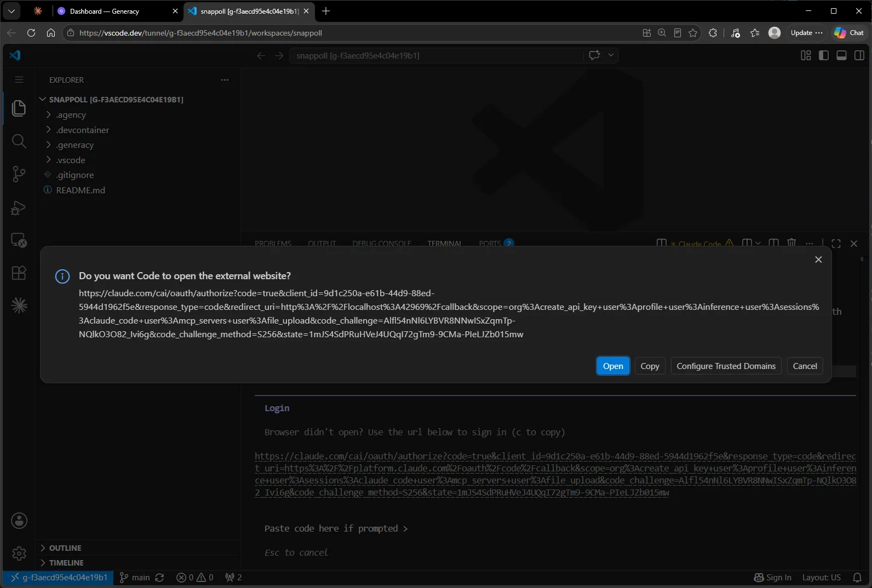Click the Copy button in dialog

650,366
